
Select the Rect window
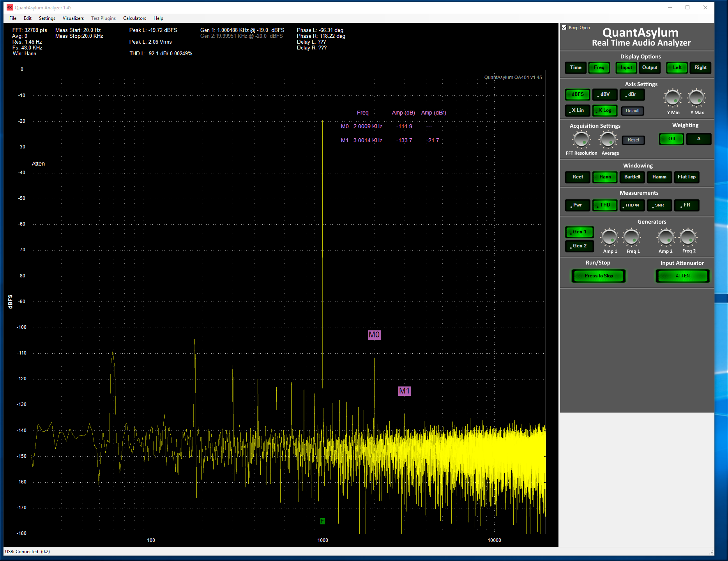pos(578,177)
